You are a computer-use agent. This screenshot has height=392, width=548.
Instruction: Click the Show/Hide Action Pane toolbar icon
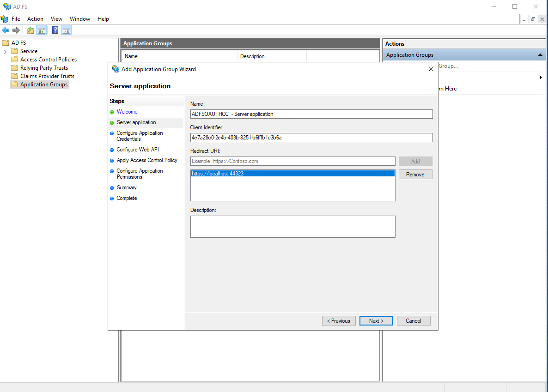[66, 30]
